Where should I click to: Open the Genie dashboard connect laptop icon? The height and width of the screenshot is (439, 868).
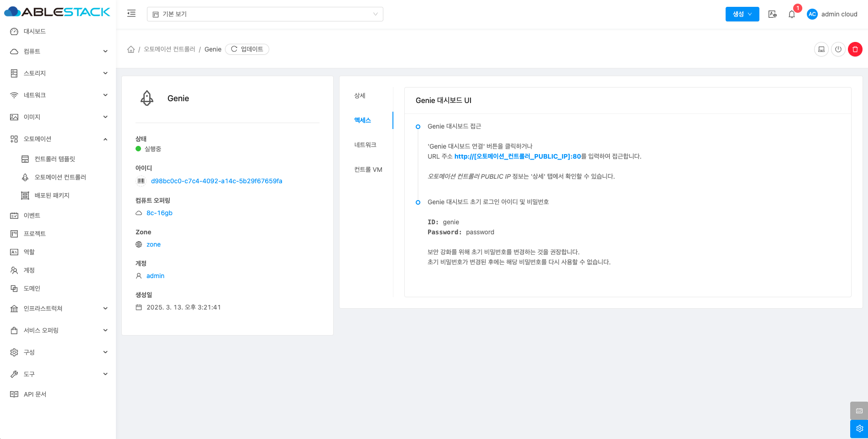point(821,49)
